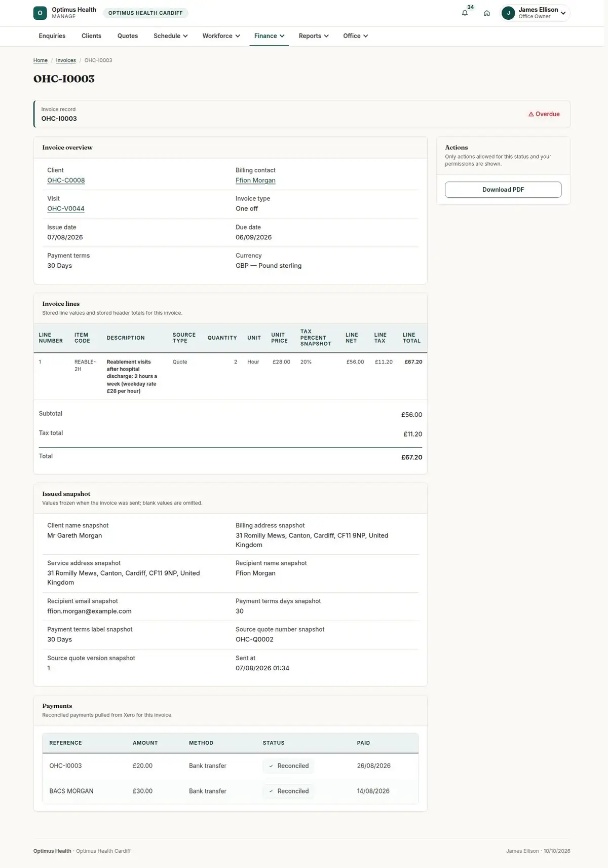Screen dimensions: 608x868
Task: Open the Clients page
Action: point(91,36)
